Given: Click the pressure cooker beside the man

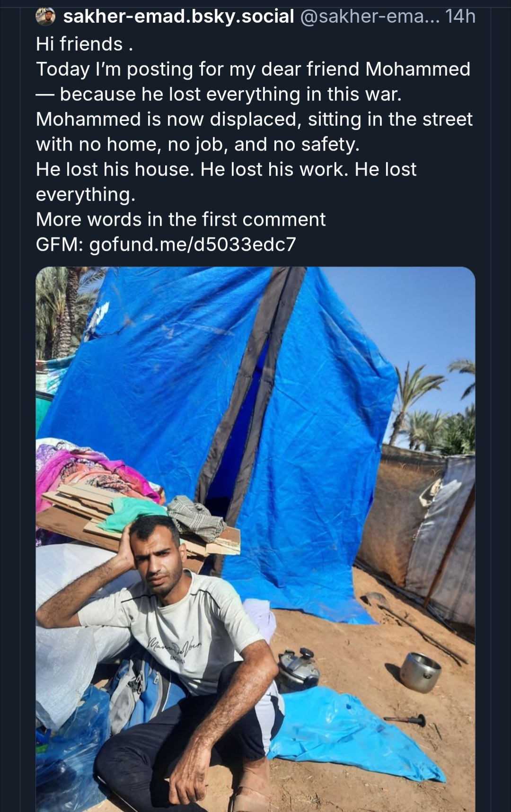Looking at the screenshot, I should [x=298, y=667].
